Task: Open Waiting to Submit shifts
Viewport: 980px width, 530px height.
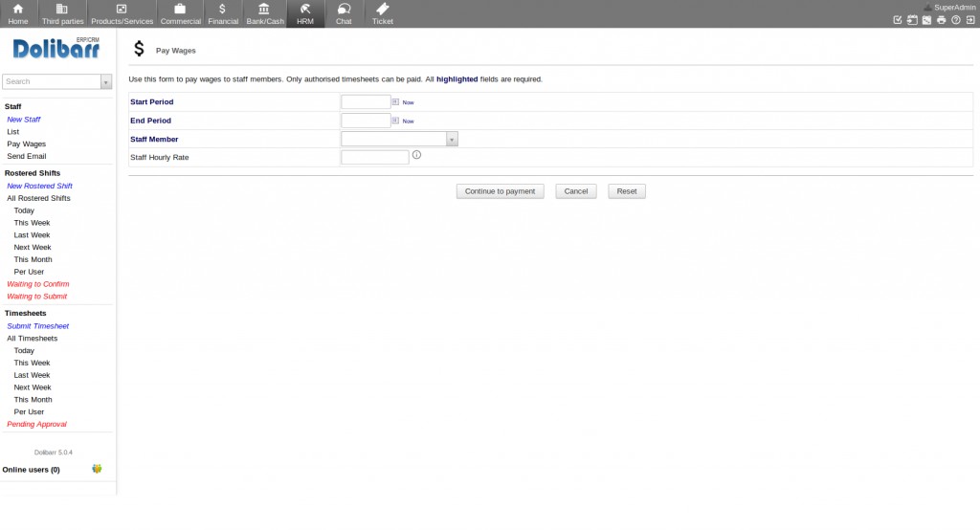Action: [37, 297]
